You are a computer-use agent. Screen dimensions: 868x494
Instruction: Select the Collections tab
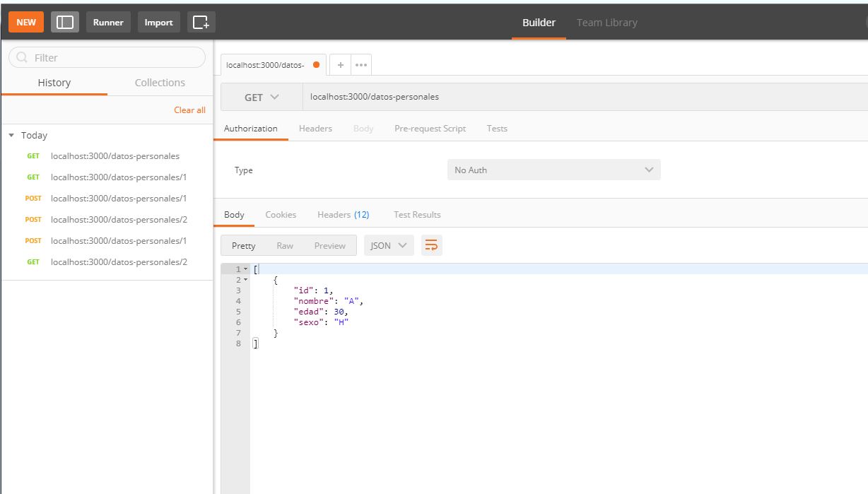coord(160,83)
